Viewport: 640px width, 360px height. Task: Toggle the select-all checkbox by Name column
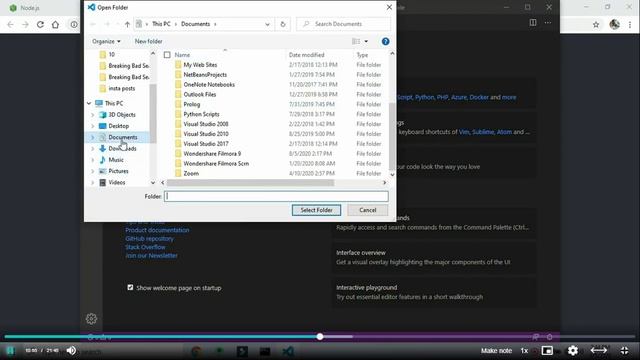click(167, 55)
